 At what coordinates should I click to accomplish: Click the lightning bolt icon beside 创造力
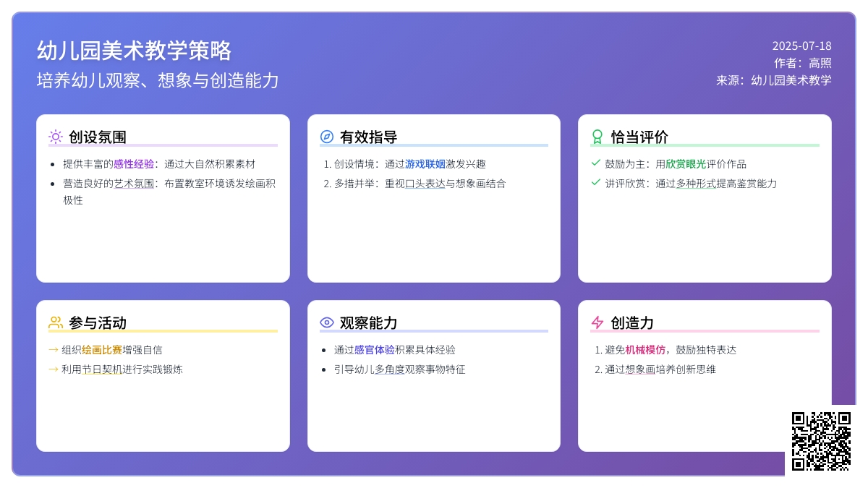click(x=597, y=322)
